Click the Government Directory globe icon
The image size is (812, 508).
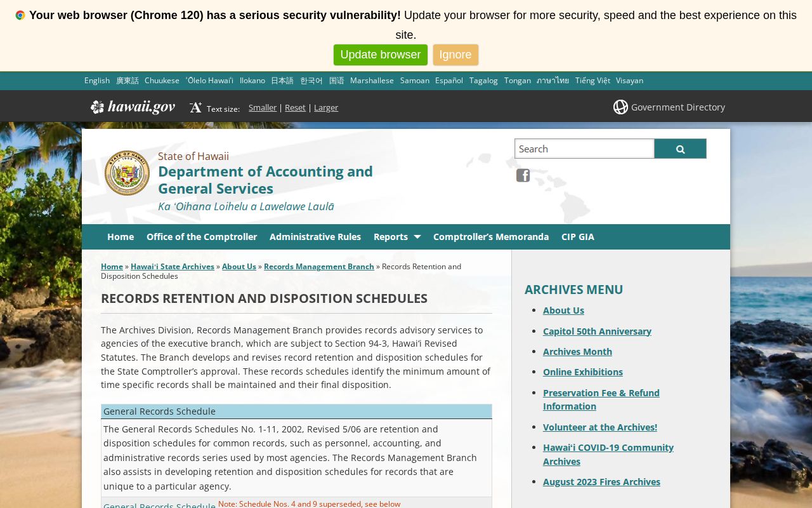point(620,107)
